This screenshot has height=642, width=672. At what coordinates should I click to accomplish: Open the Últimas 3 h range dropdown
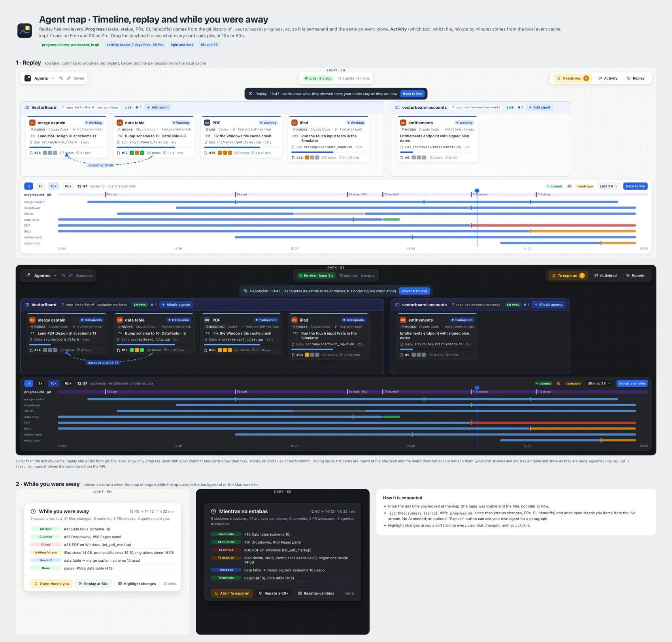click(599, 384)
